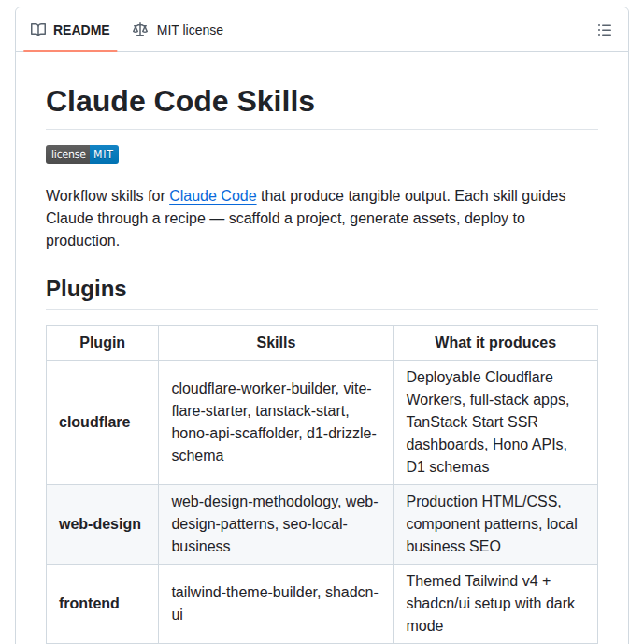Select the web-design plugin cell
Viewport: 644px width, 644px height.
(102, 524)
